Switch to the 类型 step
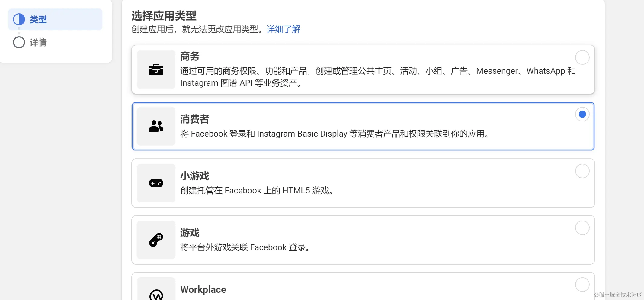644x300 pixels. [38, 19]
